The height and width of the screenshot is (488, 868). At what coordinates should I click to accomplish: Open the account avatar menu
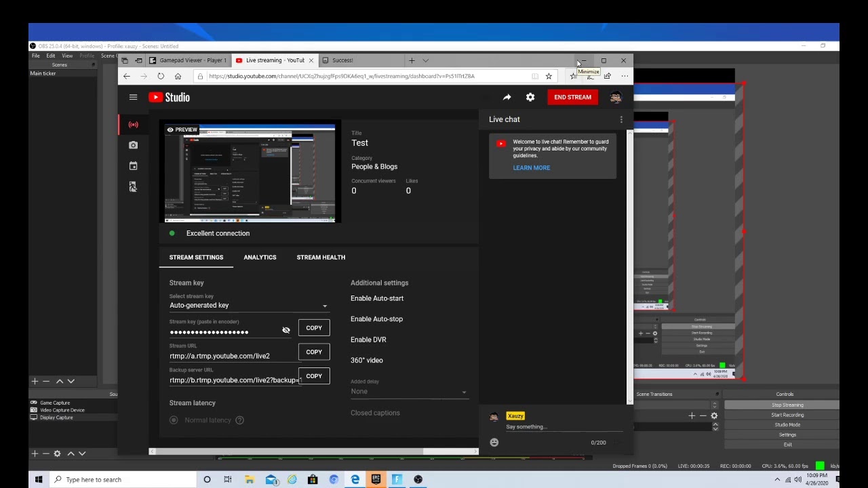(x=616, y=97)
